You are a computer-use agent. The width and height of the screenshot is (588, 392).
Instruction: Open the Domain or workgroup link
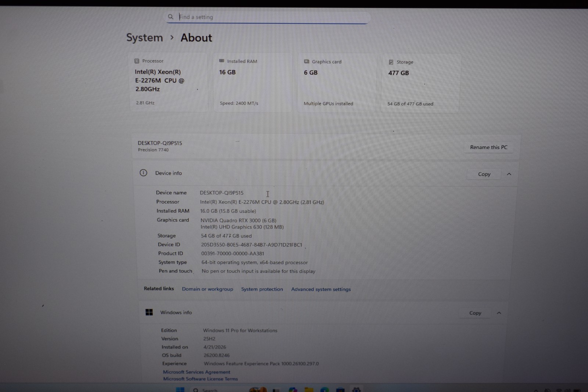click(x=207, y=289)
